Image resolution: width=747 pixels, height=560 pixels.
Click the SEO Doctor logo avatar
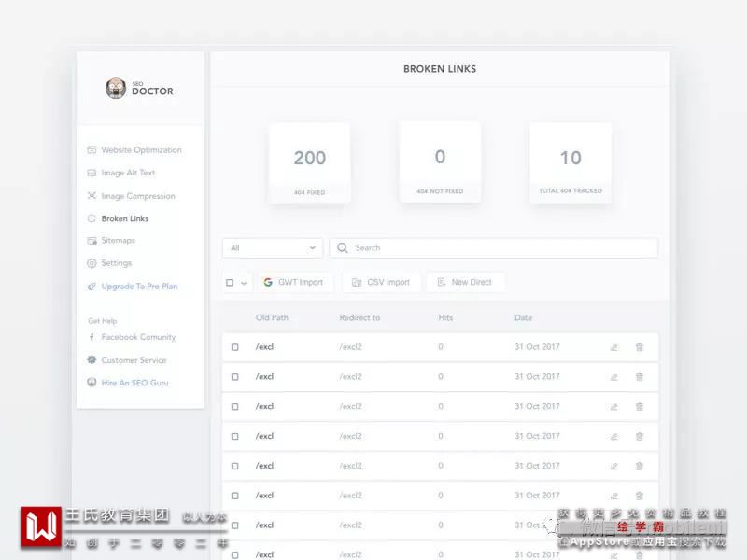click(x=116, y=89)
